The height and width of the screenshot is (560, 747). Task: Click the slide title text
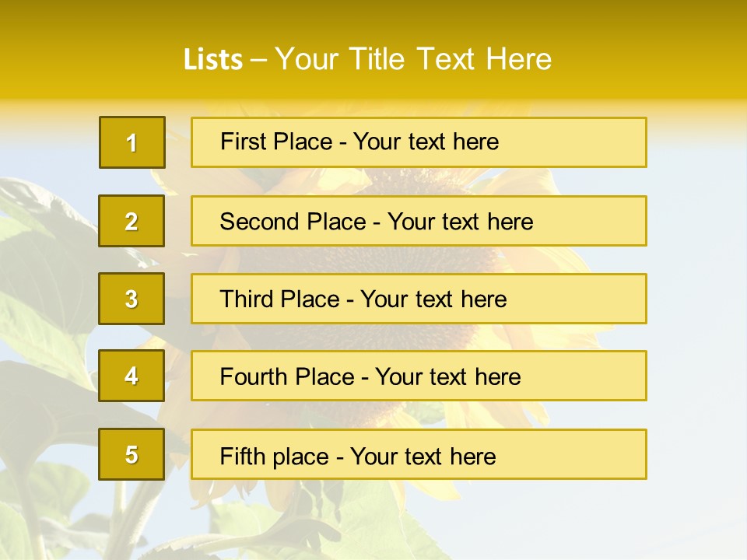point(367,59)
